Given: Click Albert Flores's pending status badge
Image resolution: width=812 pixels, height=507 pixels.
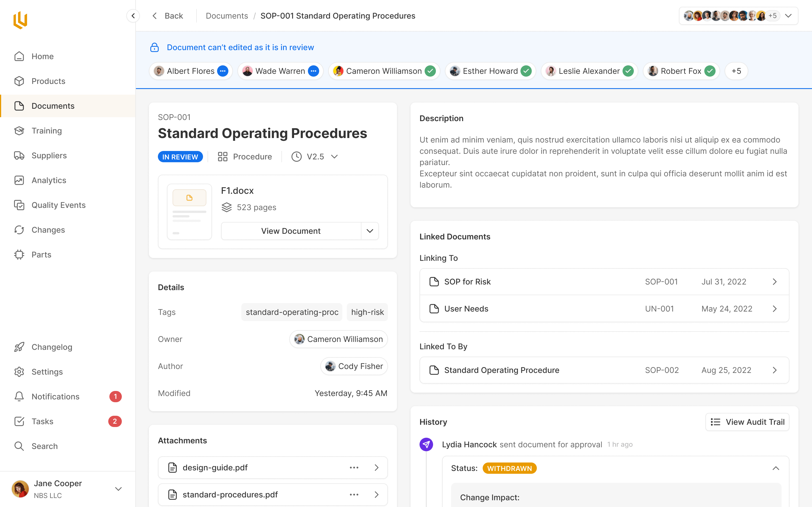Looking at the screenshot, I should tap(223, 71).
